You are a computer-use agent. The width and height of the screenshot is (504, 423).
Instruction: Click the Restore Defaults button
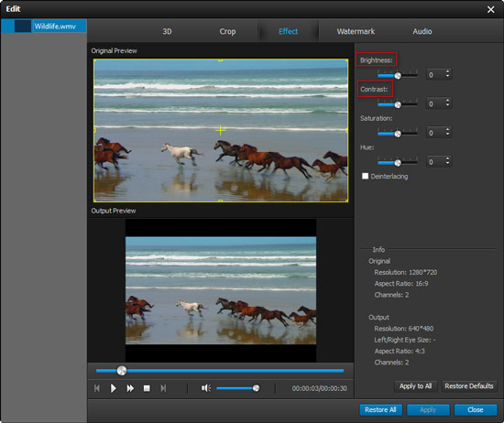click(x=469, y=386)
